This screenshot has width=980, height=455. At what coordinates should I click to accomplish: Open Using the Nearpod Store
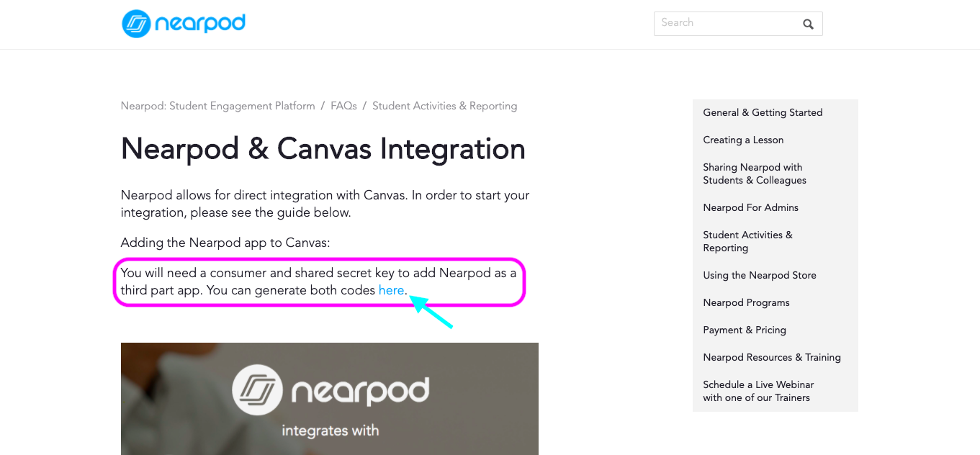(x=760, y=275)
